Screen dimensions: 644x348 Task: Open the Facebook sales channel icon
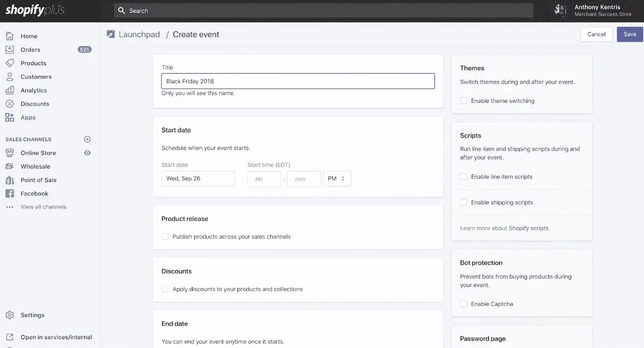[11, 193]
